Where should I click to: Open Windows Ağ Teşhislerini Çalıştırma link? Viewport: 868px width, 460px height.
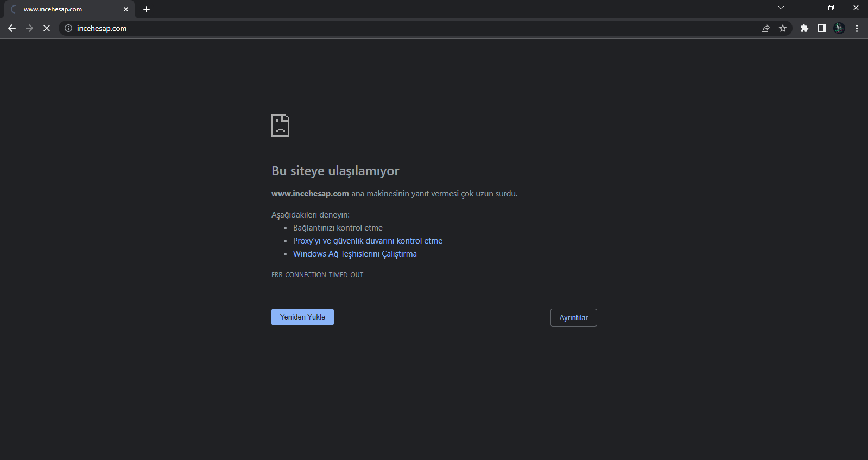point(355,254)
